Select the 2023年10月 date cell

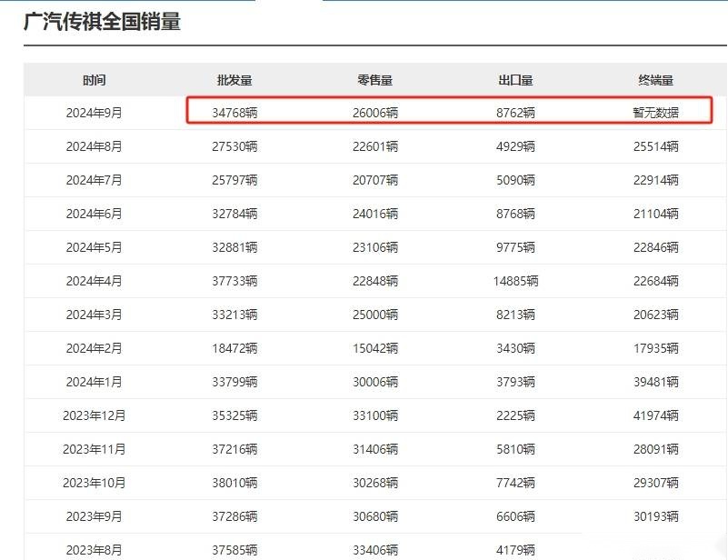tap(95, 483)
